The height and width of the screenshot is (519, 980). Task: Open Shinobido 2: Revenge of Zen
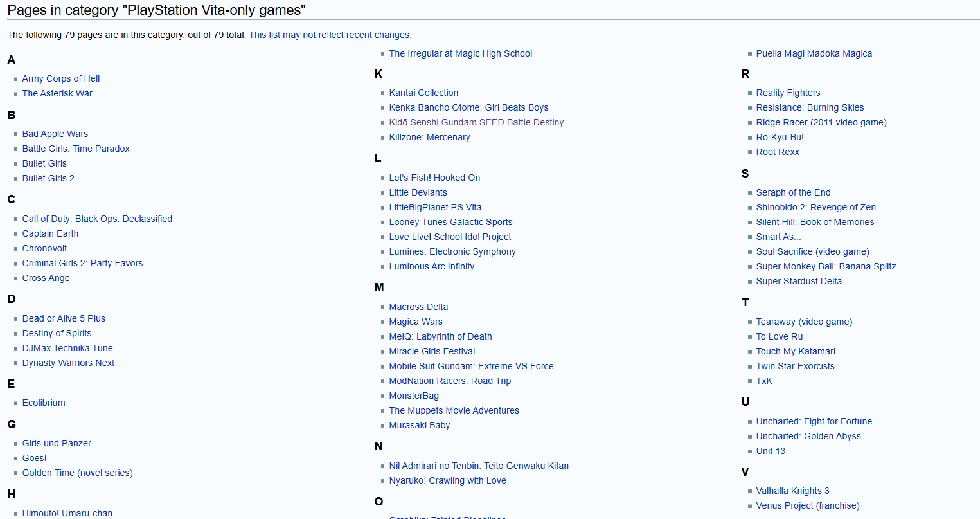816,207
